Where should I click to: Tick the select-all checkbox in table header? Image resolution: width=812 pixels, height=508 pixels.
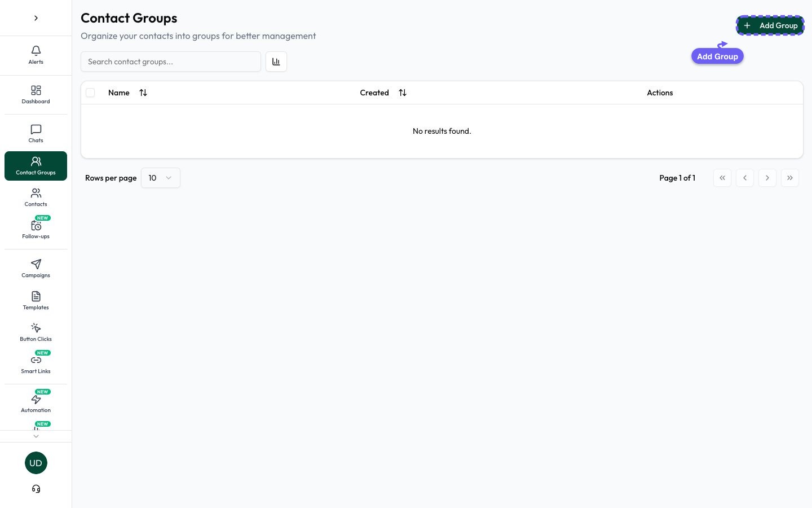[x=90, y=93]
